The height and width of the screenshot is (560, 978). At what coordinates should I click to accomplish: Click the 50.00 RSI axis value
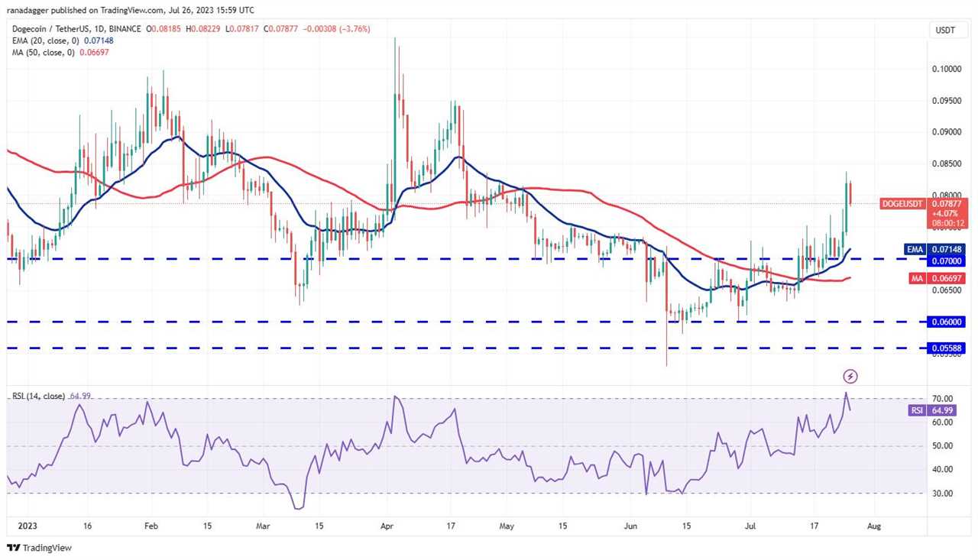tap(942, 446)
